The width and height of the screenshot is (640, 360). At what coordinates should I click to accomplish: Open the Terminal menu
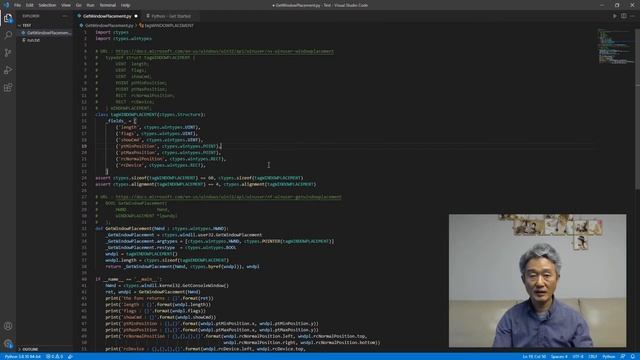click(x=107, y=5)
